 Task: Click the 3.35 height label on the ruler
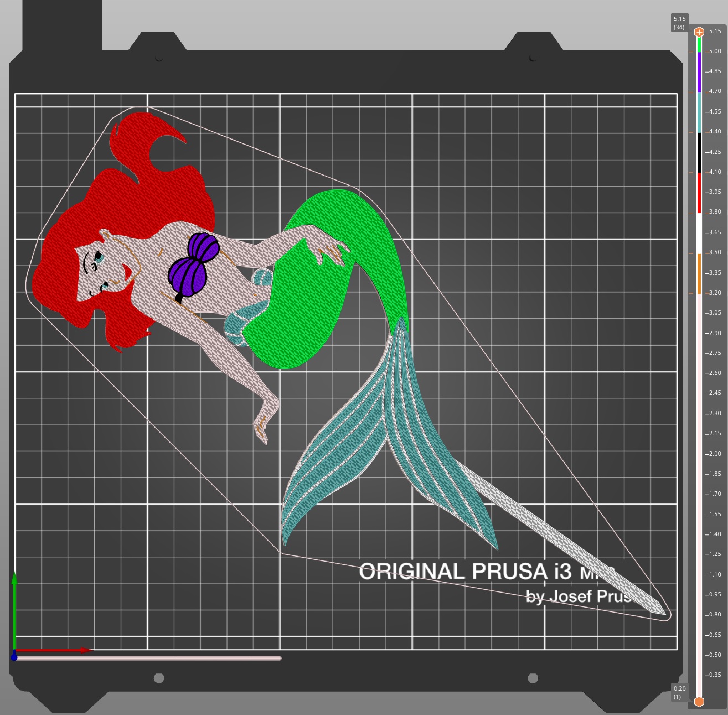(715, 272)
